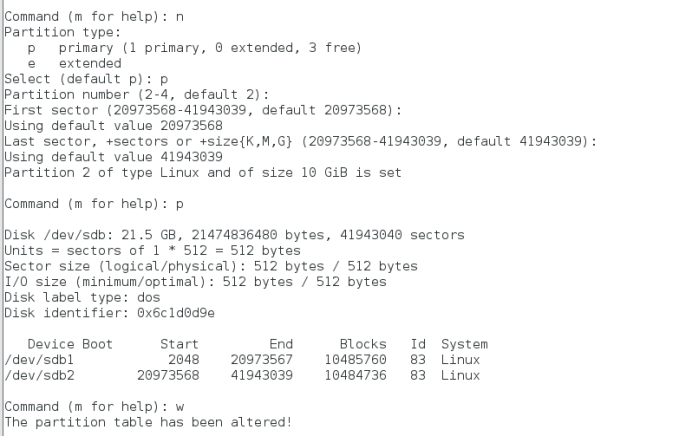Click the /dev/sdb1 table row
Viewport: 692px width, 437px height.
[242, 360]
